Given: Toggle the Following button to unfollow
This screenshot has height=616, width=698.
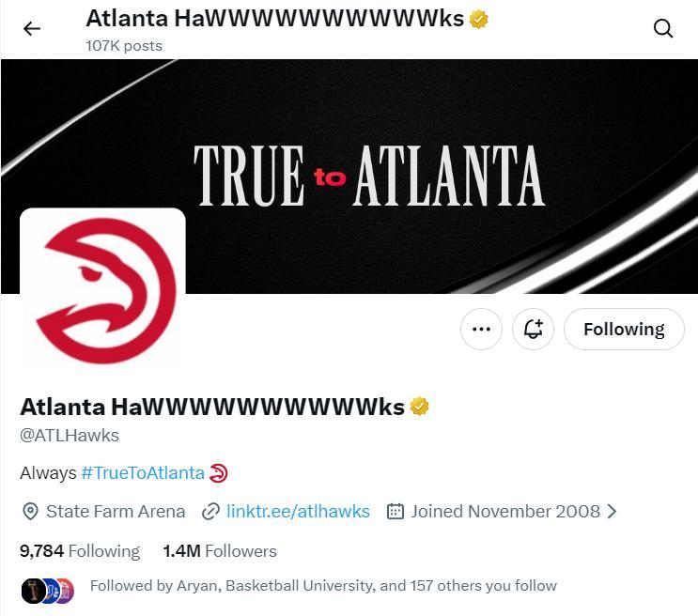Looking at the screenshot, I should 624,329.
